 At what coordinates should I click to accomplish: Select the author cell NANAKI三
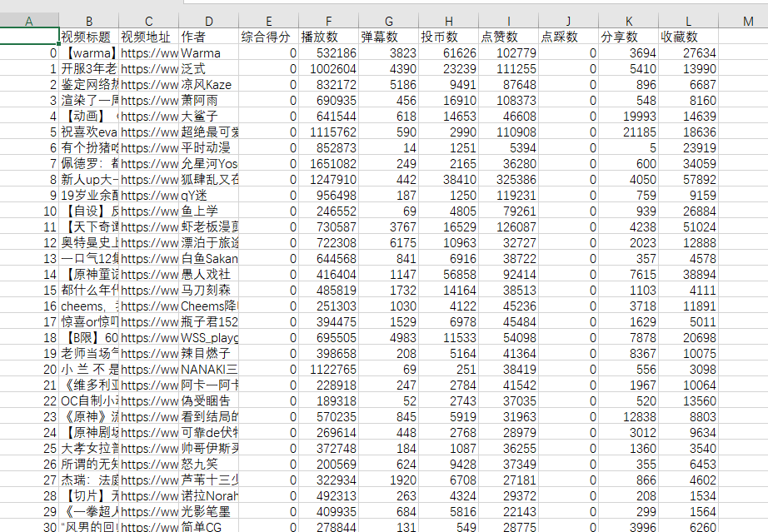[208, 369]
